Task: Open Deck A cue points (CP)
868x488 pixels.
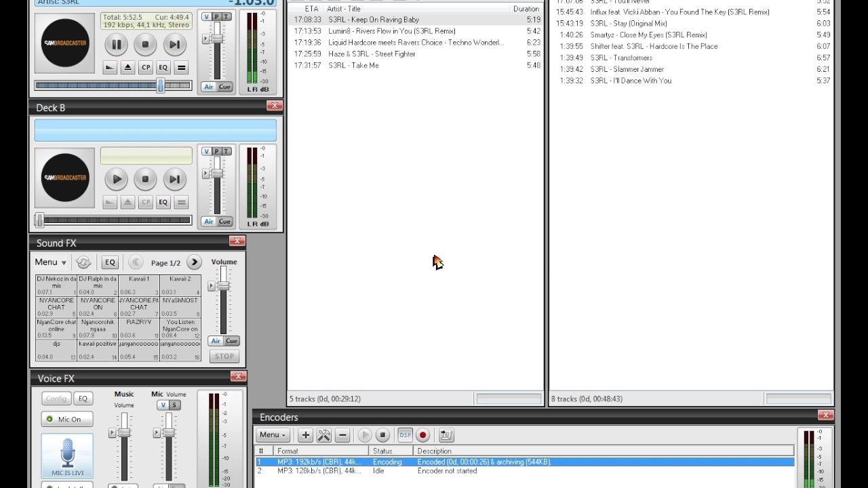Action: (x=145, y=68)
